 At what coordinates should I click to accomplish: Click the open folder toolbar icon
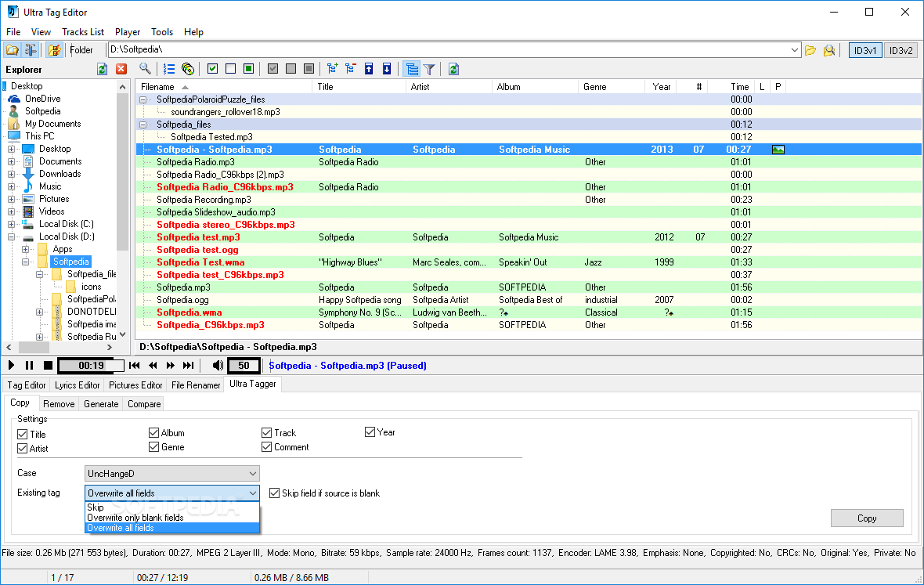(13, 50)
